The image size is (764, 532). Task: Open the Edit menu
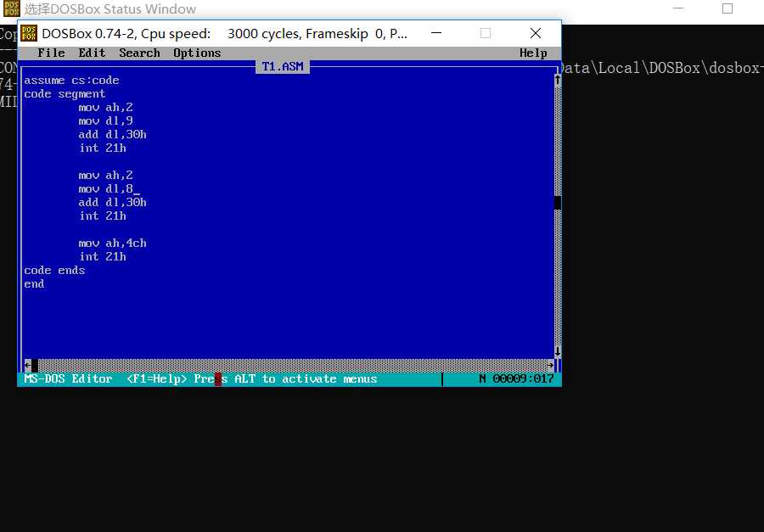click(92, 53)
